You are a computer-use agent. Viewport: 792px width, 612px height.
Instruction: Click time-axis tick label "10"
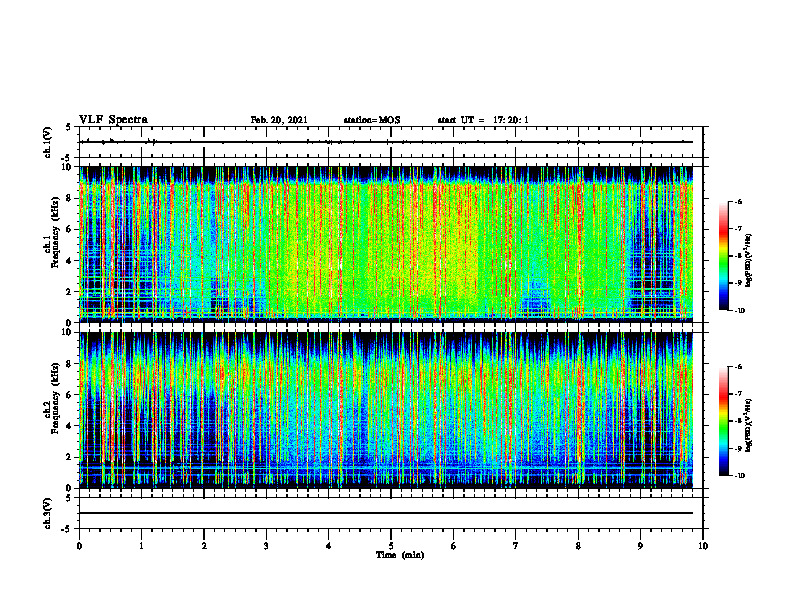703,546
